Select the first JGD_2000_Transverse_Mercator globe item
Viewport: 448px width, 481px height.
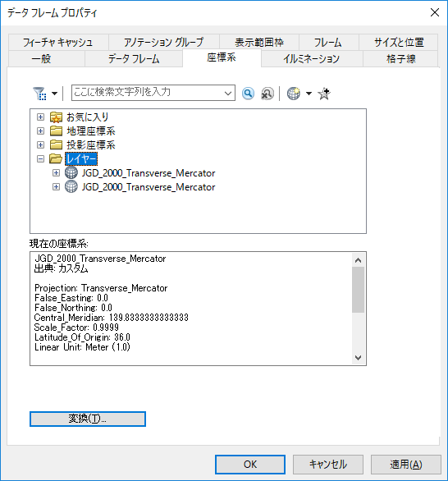click(149, 173)
